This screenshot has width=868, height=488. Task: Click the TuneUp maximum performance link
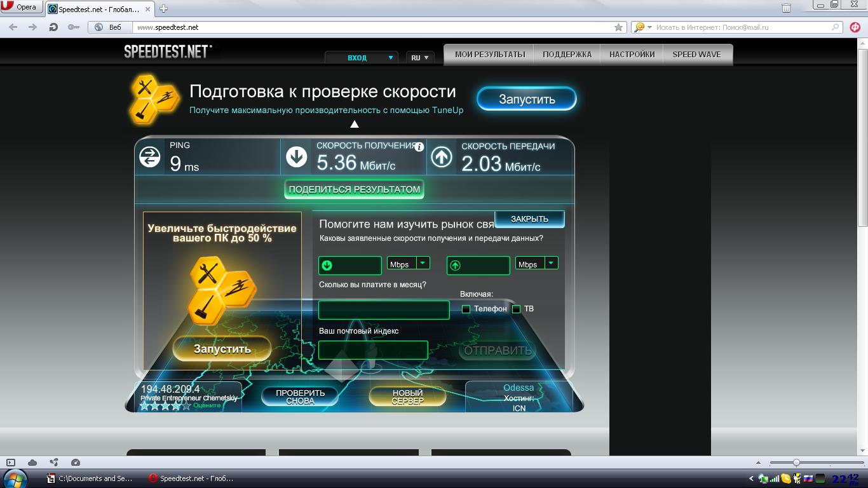(x=326, y=110)
